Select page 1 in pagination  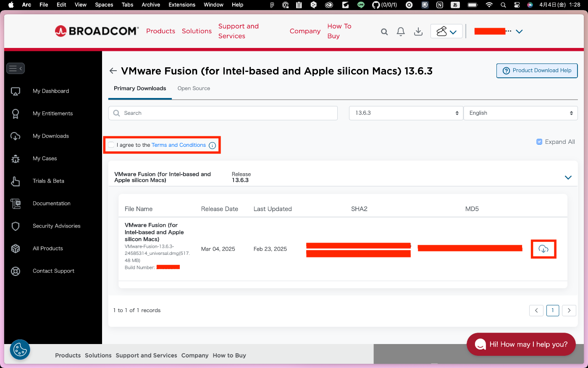coord(553,310)
